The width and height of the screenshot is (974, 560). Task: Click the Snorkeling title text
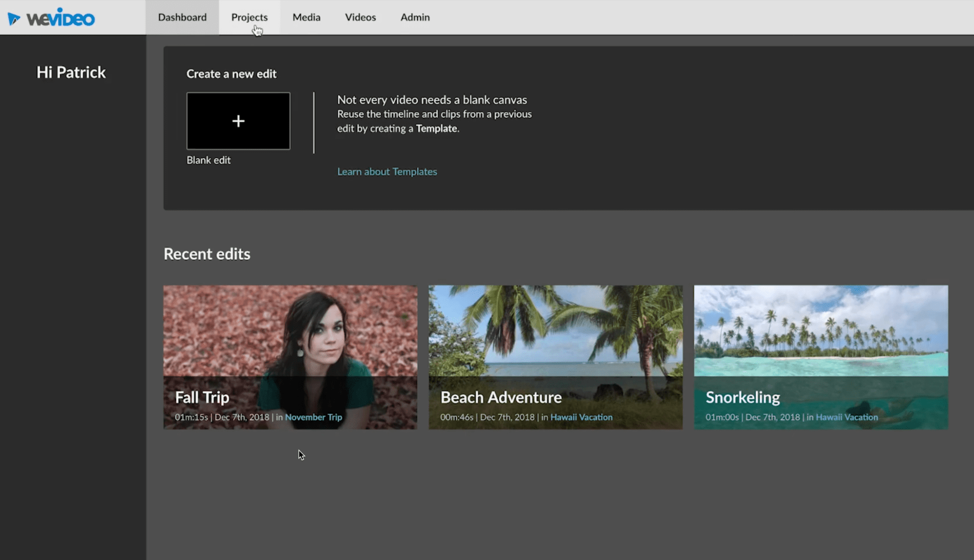click(743, 397)
